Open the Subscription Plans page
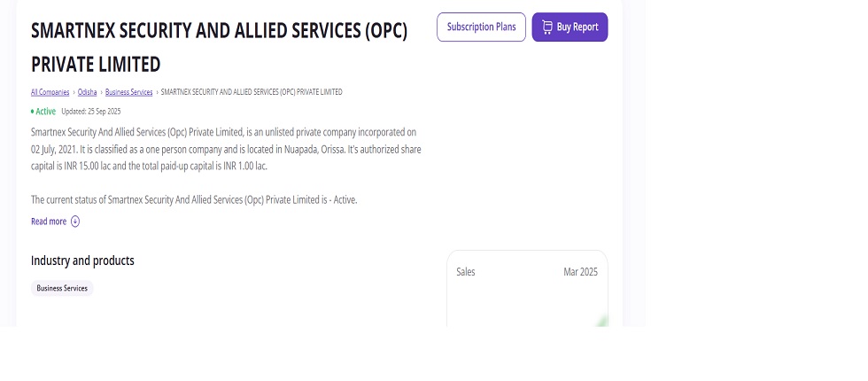 481,27
